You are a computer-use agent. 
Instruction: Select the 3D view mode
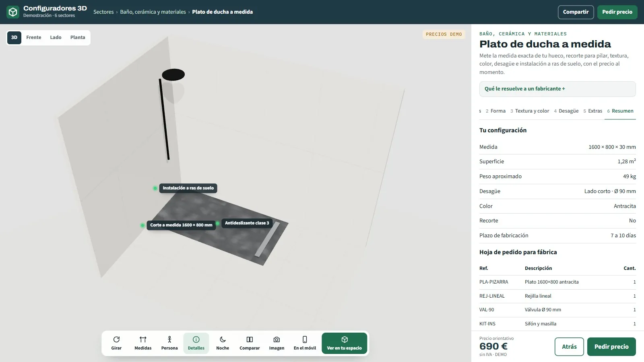point(14,37)
